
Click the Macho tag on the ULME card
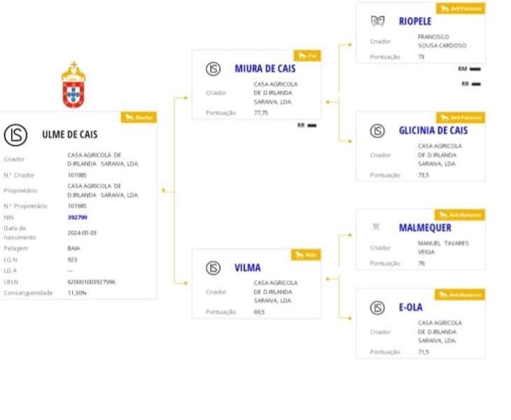click(x=139, y=118)
